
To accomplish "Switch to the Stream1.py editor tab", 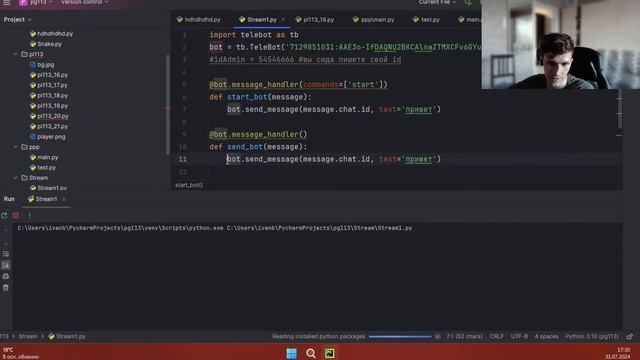I will click(258, 20).
